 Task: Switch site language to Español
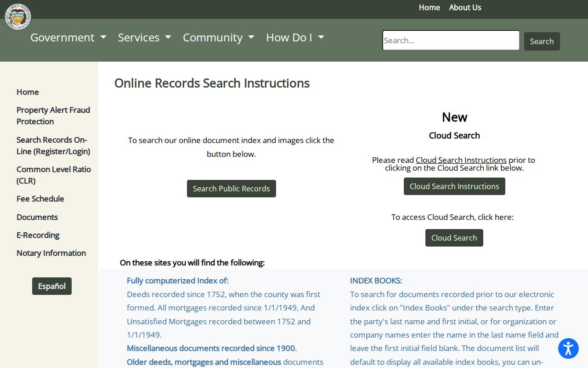tap(52, 286)
